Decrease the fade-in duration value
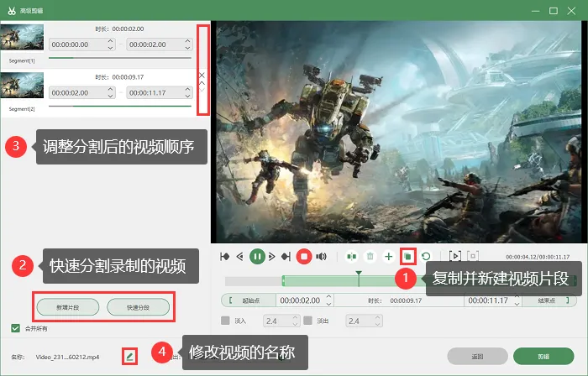The height and width of the screenshot is (376, 588). (x=295, y=324)
